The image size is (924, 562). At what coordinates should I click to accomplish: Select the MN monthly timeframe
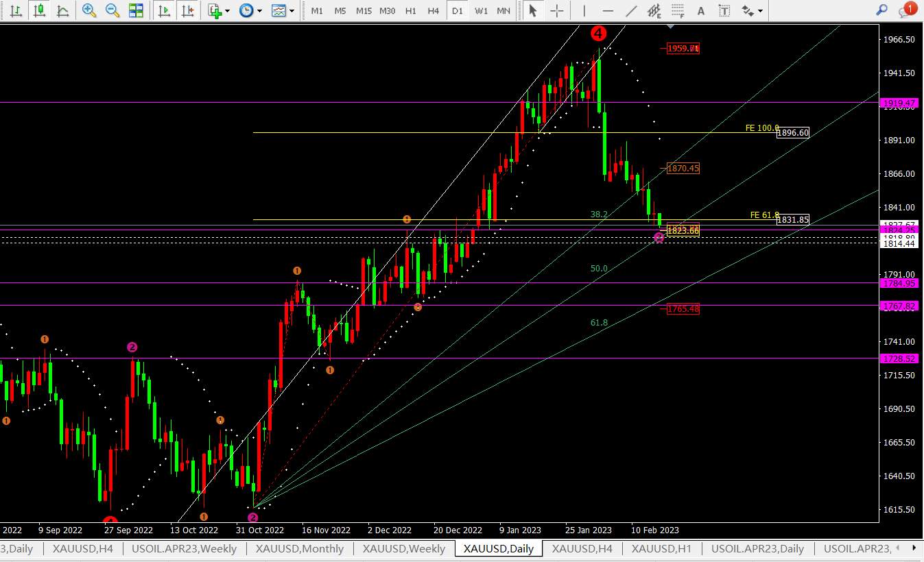pos(504,11)
